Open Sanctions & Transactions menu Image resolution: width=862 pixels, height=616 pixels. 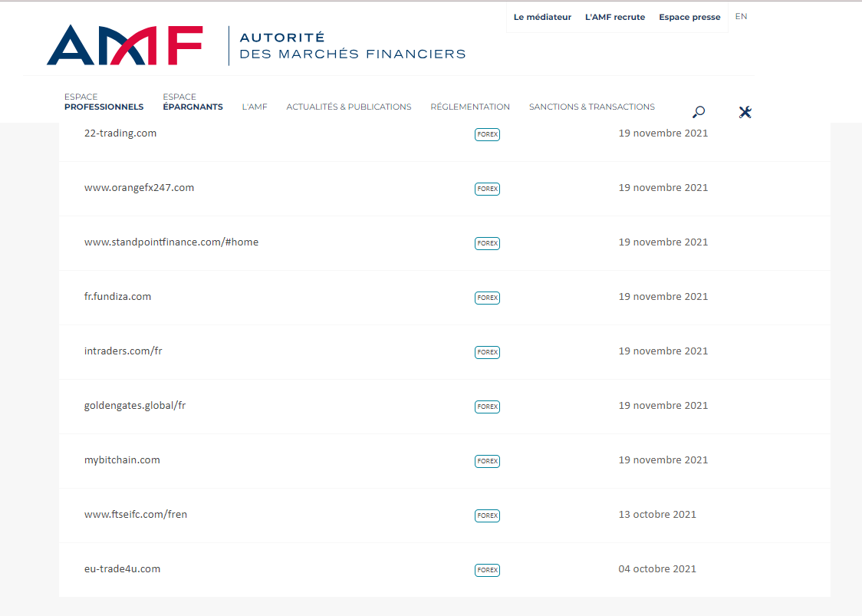point(591,107)
